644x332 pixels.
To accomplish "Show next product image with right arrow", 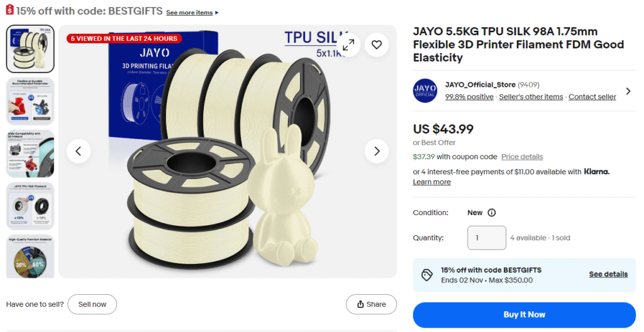I will 377,151.
